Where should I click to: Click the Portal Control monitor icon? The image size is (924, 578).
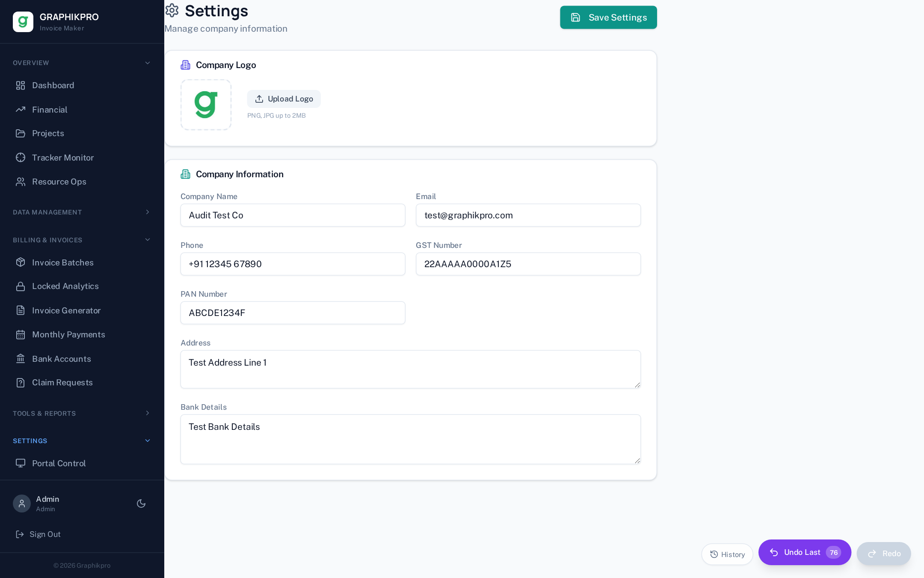click(21, 463)
